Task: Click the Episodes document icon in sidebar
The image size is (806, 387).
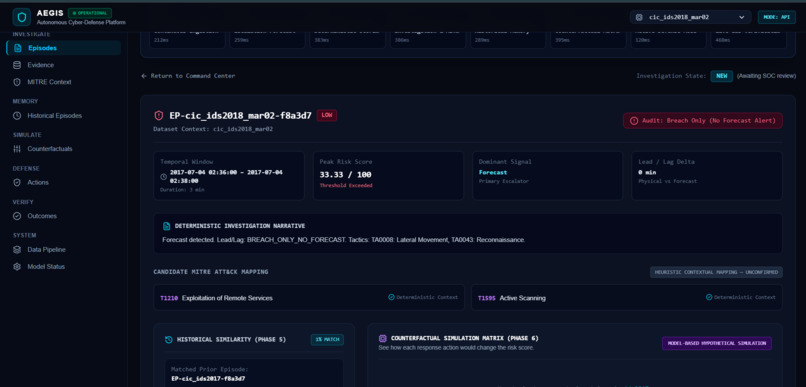Action: tap(17, 48)
